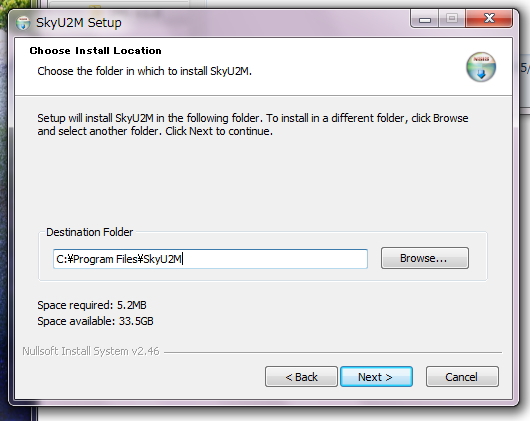Viewport: 530px width, 421px height.
Task: Go back with the < Back button
Action: pyautogui.click(x=301, y=376)
